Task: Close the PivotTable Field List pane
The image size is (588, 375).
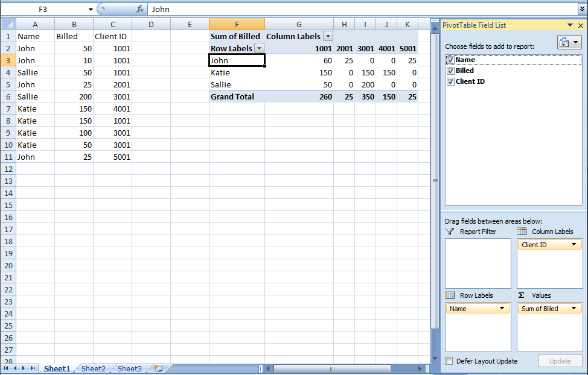Action: click(x=581, y=25)
